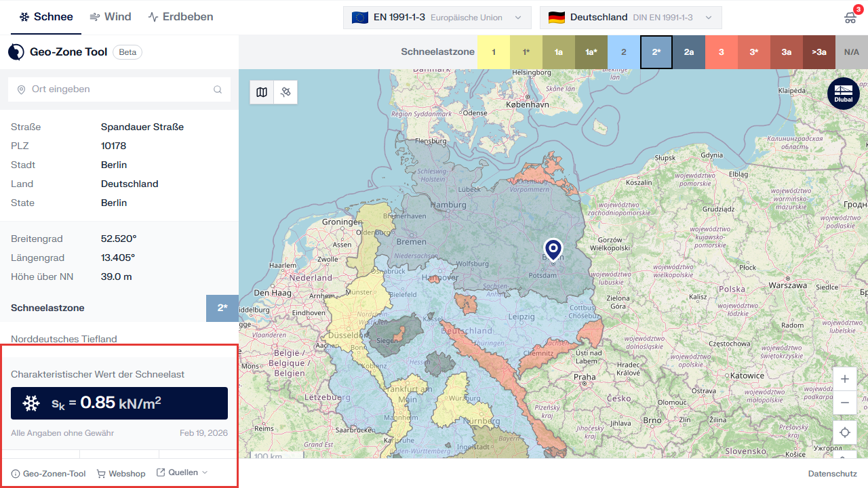Expand the Quellen menu
The width and height of the screenshot is (868, 488).
point(182,473)
